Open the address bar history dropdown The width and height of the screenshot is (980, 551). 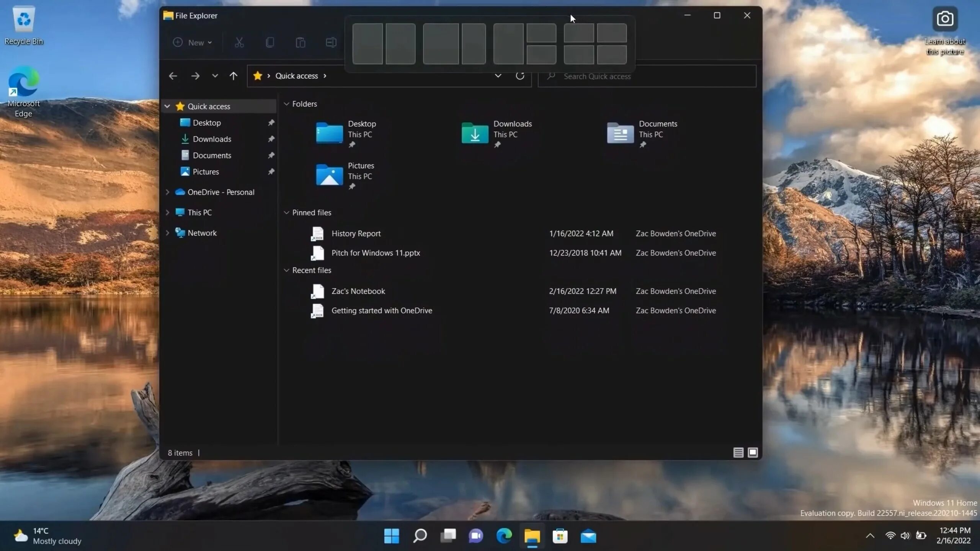[x=498, y=76]
